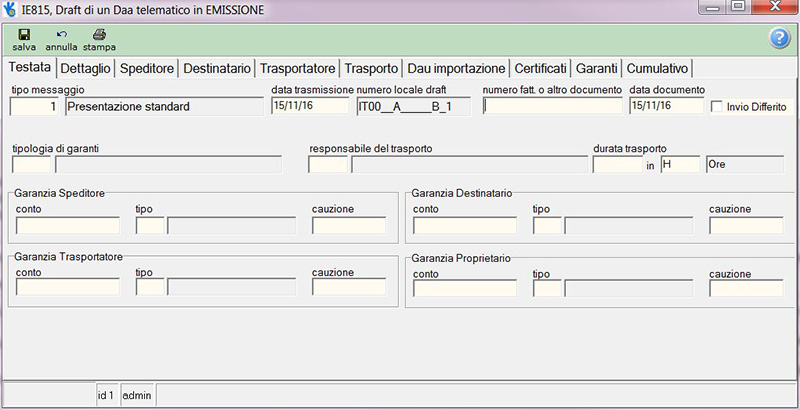Click the Garanzia Speditore conto field
This screenshot has width=800, height=410.
point(68,225)
